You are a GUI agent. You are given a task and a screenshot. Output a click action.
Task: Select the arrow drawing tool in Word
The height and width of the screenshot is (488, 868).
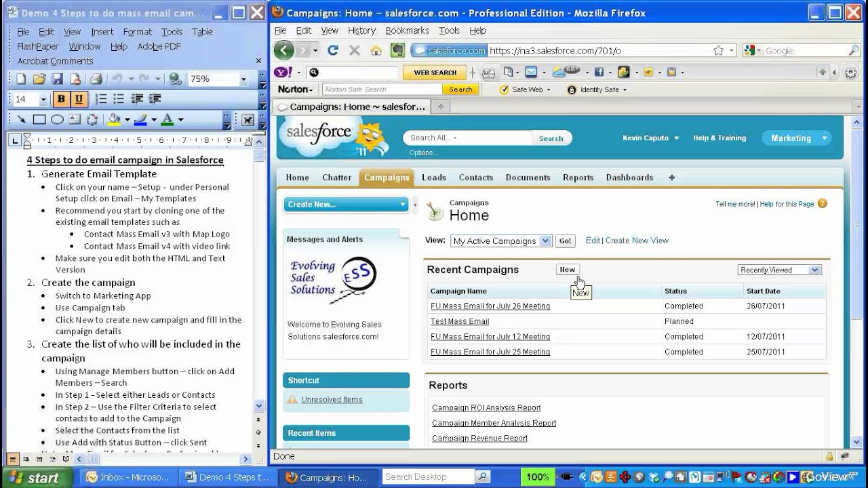coord(22,120)
